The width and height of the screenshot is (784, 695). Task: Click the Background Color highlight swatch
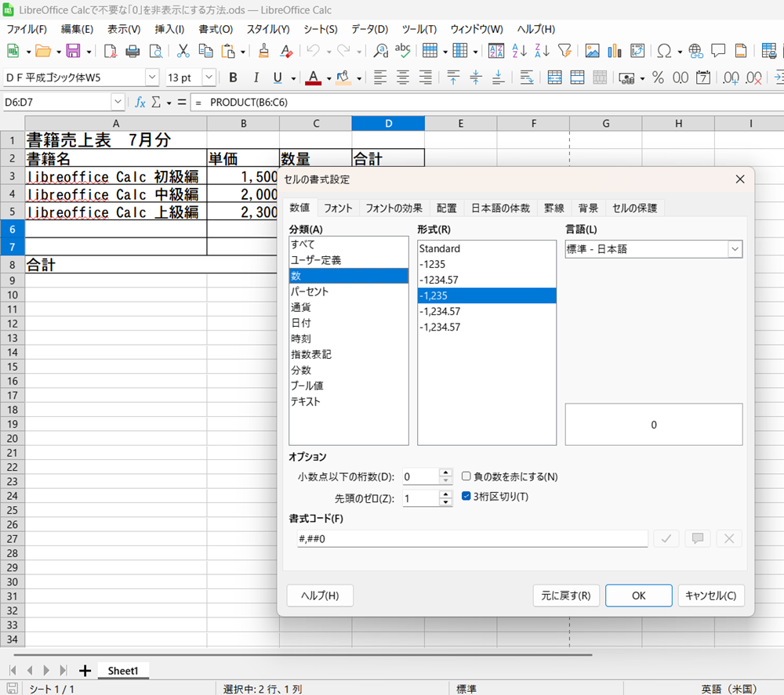tap(343, 78)
